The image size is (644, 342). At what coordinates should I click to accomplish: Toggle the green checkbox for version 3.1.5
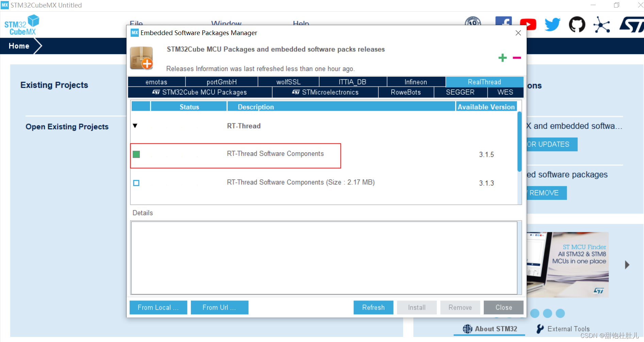[x=136, y=154]
